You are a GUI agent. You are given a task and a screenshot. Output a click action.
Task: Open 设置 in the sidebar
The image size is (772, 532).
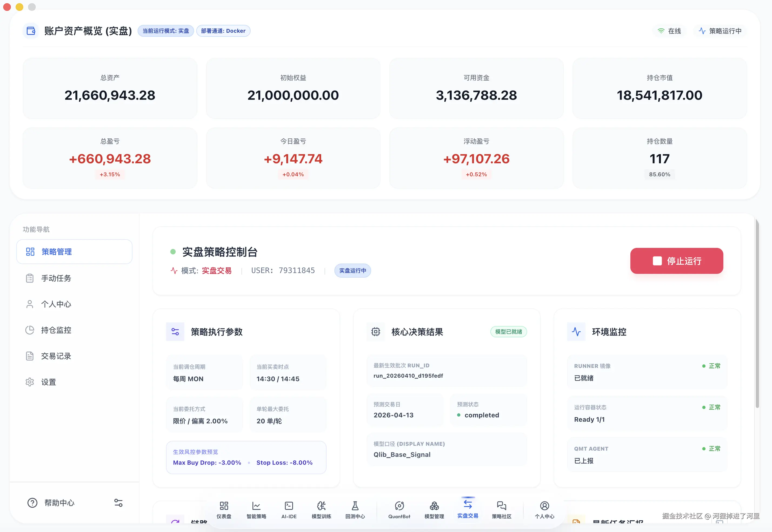click(49, 382)
